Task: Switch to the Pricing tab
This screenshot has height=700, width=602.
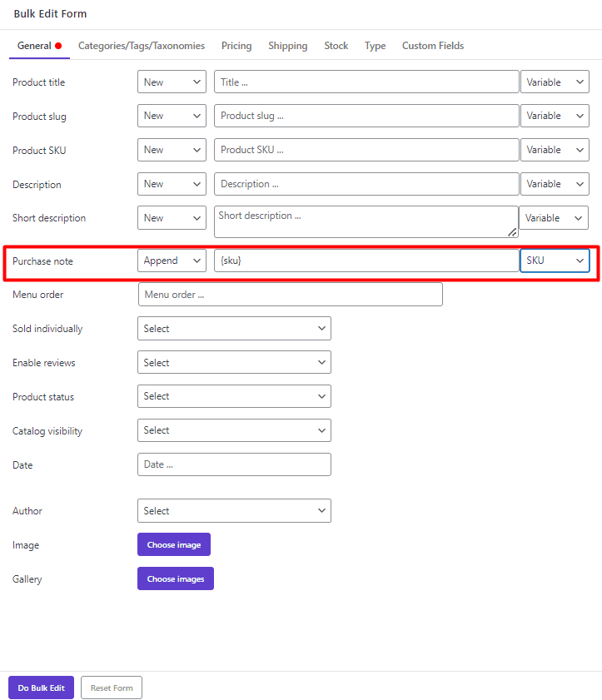Action: pyautogui.click(x=236, y=46)
